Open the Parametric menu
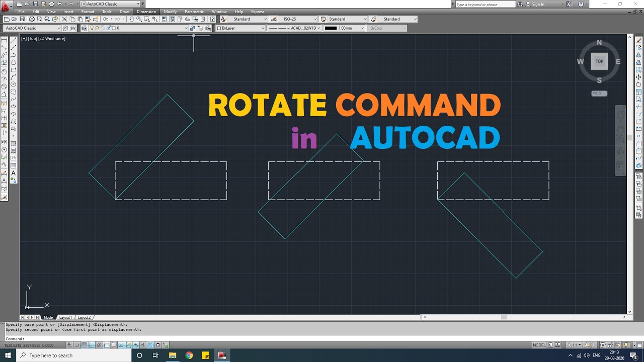Image resolution: width=644 pixels, height=362 pixels. click(194, 12)
